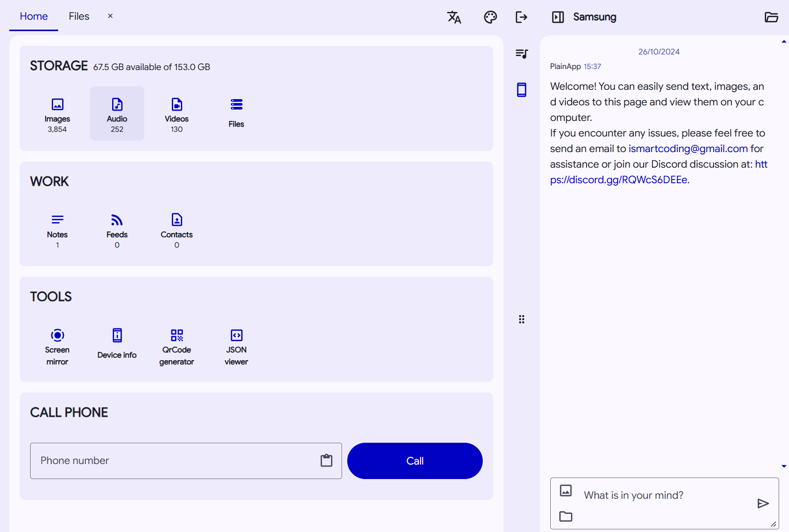The image size is (789, 532).
Task: Open Contacts in the Work section
Action: click(176, 229)
